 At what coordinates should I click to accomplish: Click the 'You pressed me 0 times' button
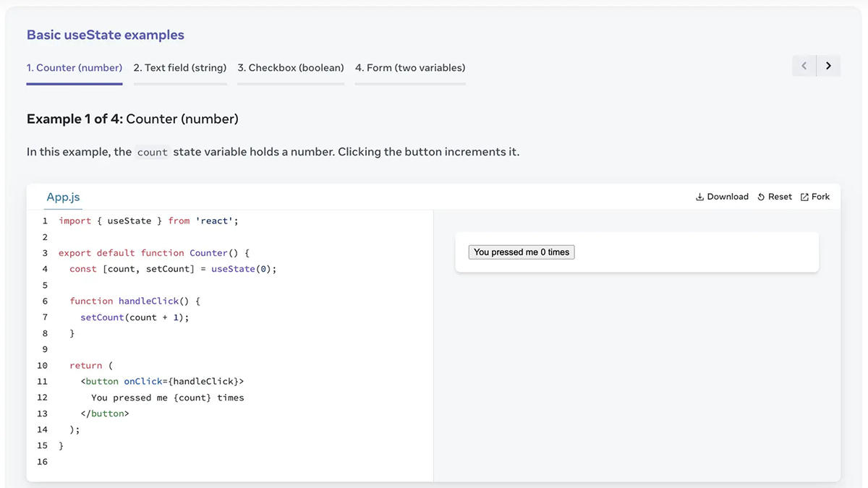coord(522,252)
